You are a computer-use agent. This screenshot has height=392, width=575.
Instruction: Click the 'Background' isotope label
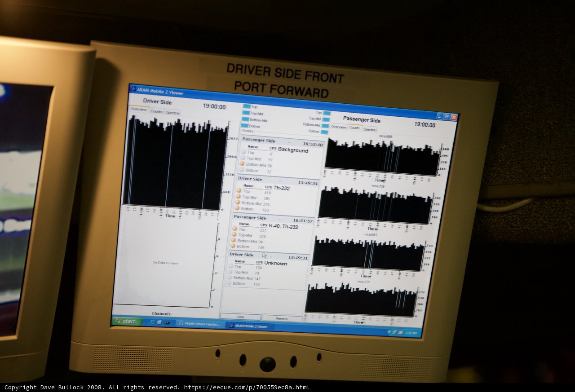293,150
